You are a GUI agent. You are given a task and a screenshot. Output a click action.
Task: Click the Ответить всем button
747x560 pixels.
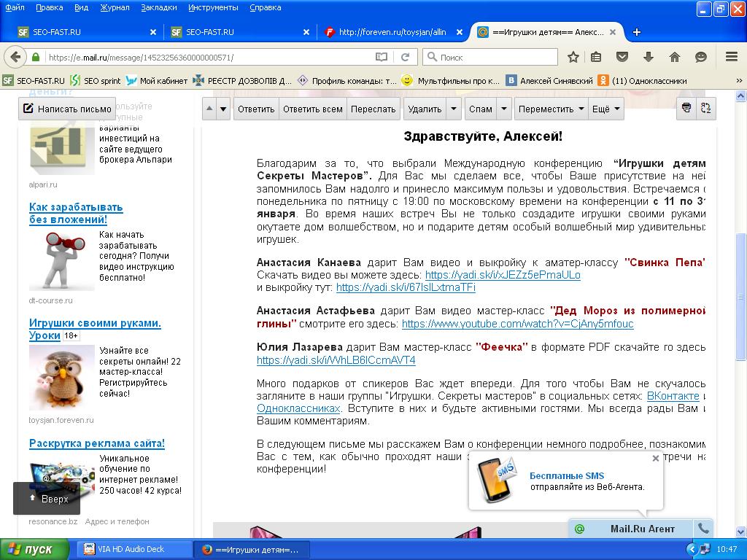pos(312,109)
